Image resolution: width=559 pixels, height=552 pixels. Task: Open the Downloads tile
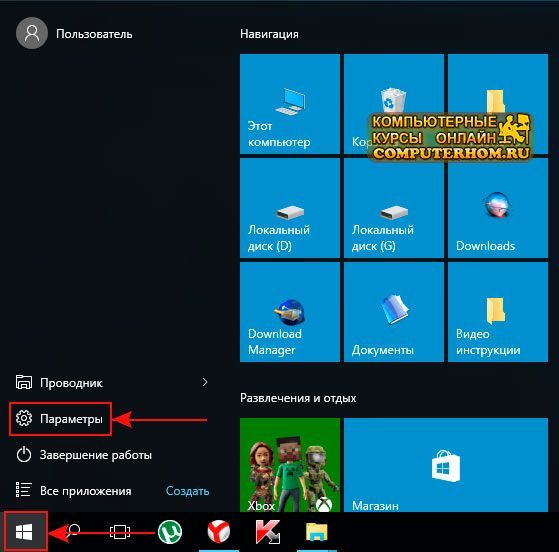(x=498, y=208)
